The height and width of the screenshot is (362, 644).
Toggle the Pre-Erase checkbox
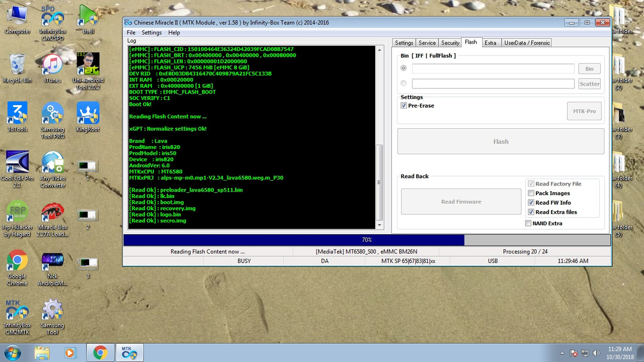point(404,106)
